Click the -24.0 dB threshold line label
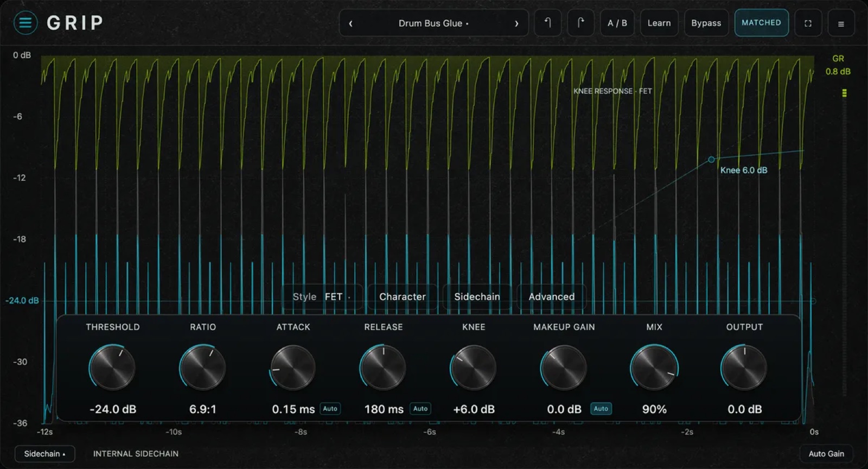The height and width of the screenshot is (469, 868). 22,300
